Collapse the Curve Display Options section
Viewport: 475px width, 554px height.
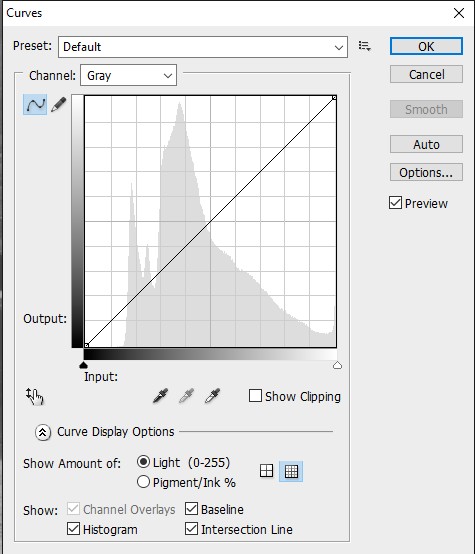[43, 432]
